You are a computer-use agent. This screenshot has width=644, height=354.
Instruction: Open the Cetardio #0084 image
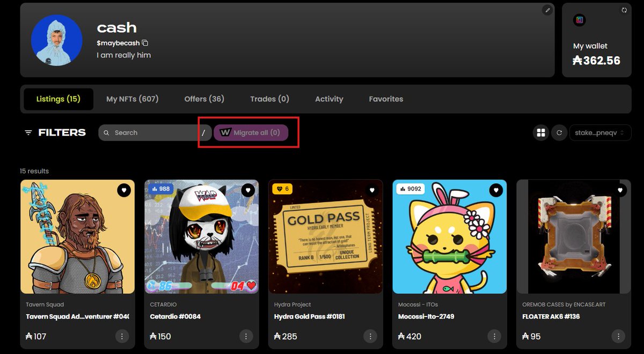point(201,237)
